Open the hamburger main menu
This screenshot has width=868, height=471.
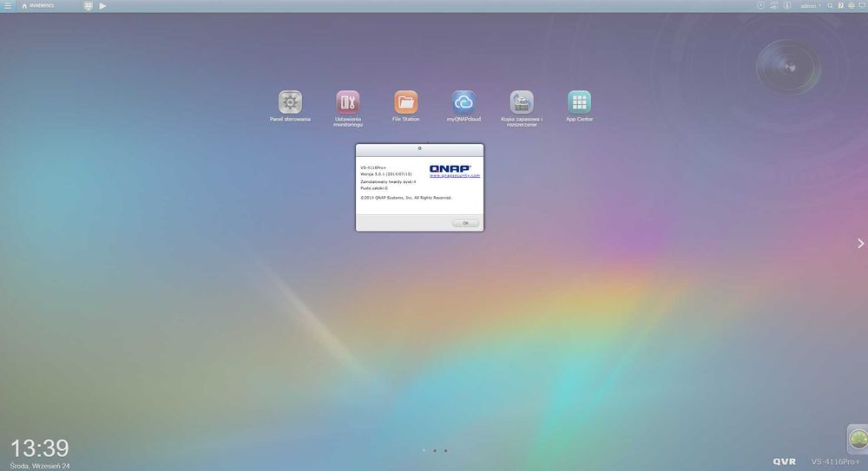(x=8, y=5)
